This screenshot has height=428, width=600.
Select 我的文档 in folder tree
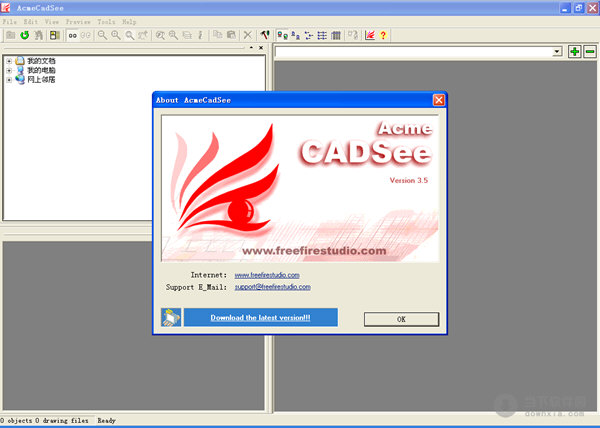pyautogui.click(x=41, y=61)
